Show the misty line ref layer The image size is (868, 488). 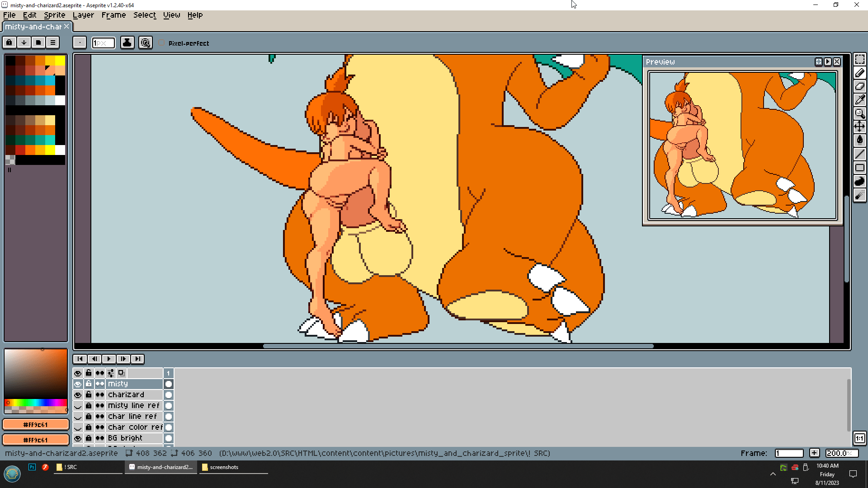pyautogui.click(x=78, y=406)
